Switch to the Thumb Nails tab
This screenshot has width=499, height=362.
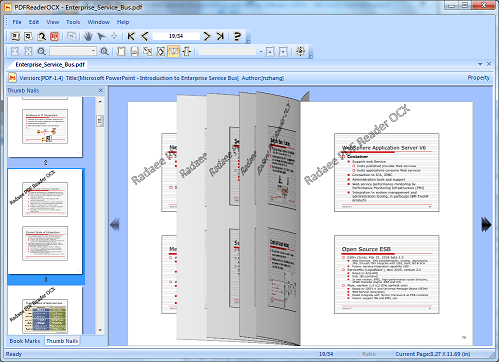[62, 341]
